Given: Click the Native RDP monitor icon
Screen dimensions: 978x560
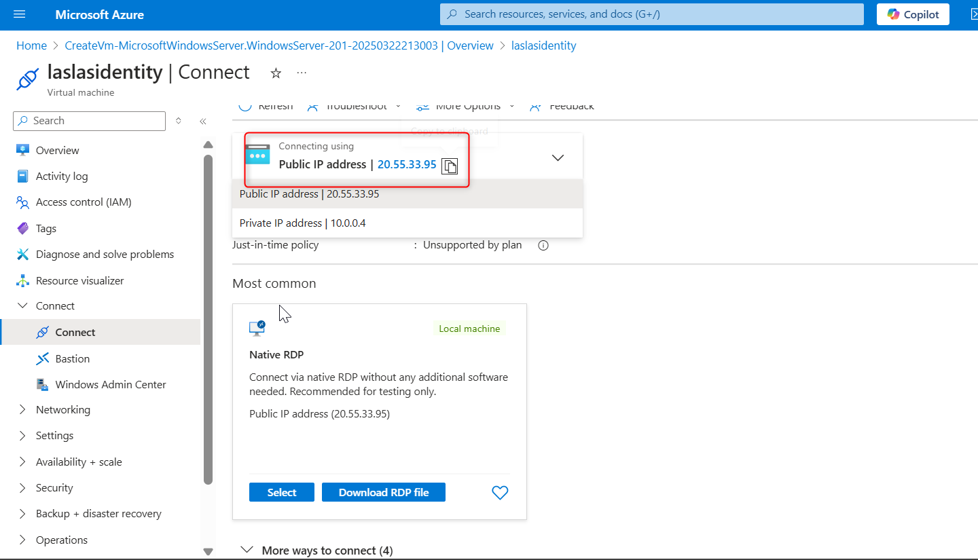Looking at the screenshot, I should tap(257, 329).
